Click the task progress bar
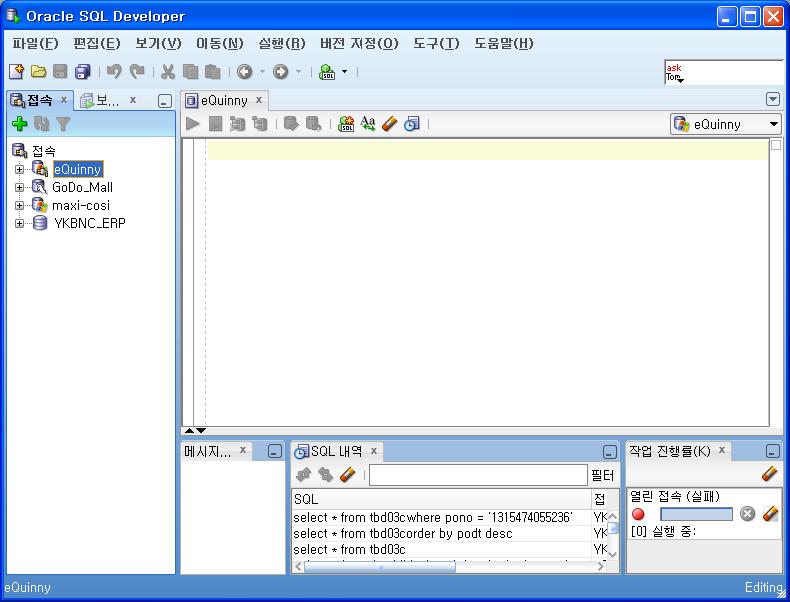 (x=696, y=514)
